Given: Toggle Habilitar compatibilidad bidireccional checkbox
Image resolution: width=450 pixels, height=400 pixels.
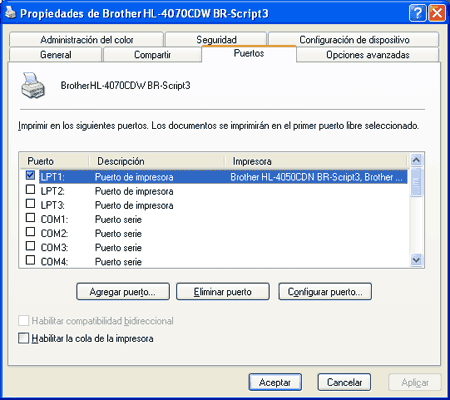Looking at the screenshot, I should pyautogui.click(x=23, y=321).
